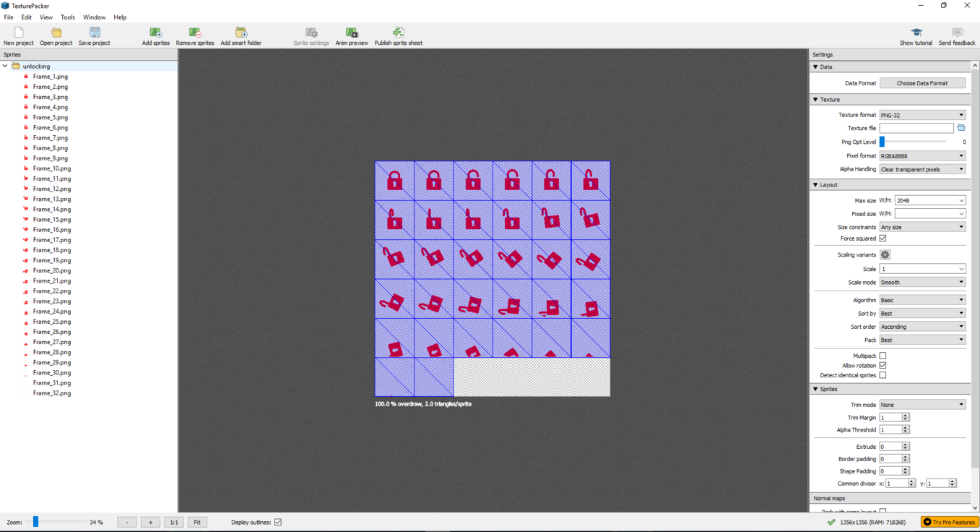Click the Choose Data Format button
The width and height of the screenshot is (980, 532).
[x=922, y=83]
